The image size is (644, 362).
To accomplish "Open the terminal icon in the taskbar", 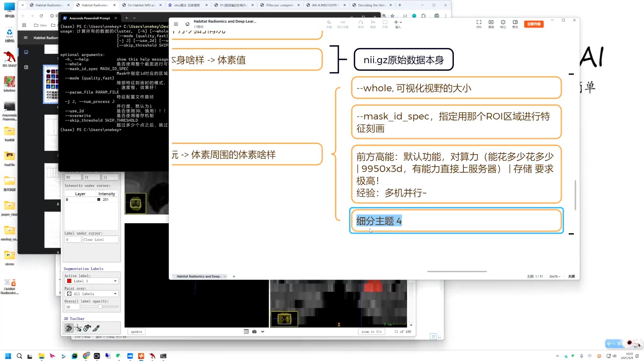I will pyautogui.click(x=163, y=356).
